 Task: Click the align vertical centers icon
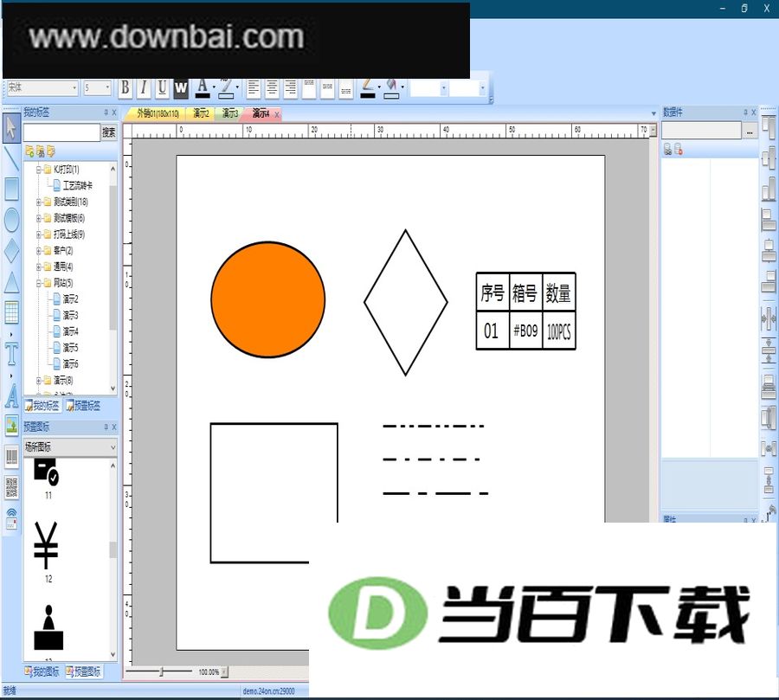tap(768, 158)
